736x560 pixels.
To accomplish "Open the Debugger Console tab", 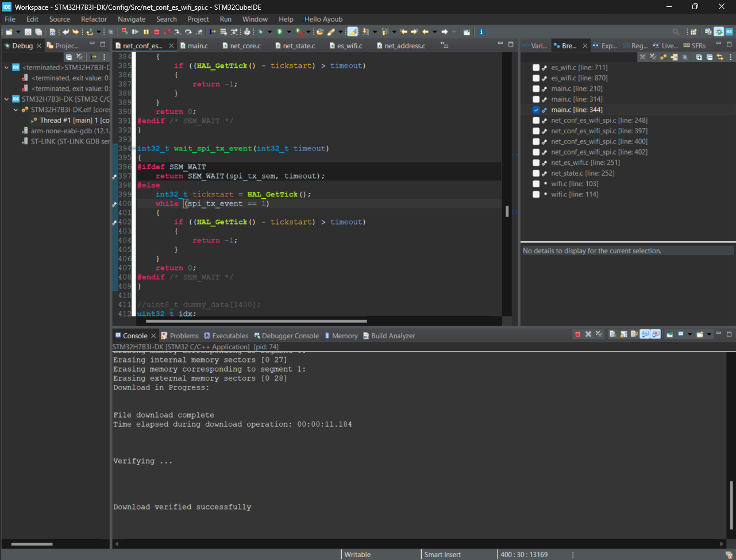I will coord(290,336).
